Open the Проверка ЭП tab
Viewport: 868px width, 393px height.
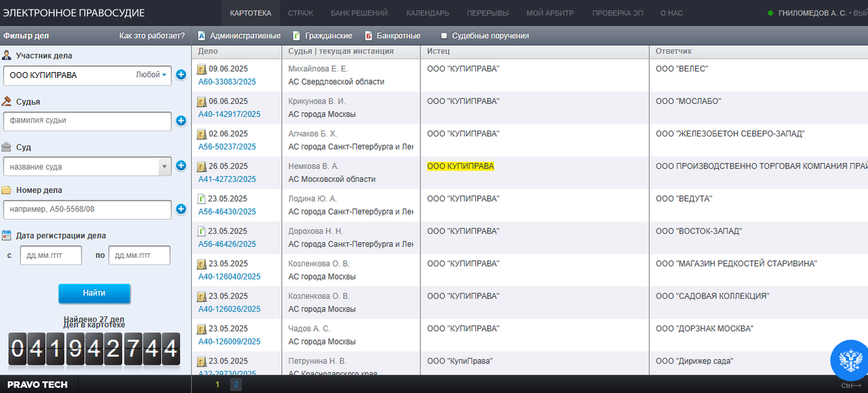click(x=618, y=13)
